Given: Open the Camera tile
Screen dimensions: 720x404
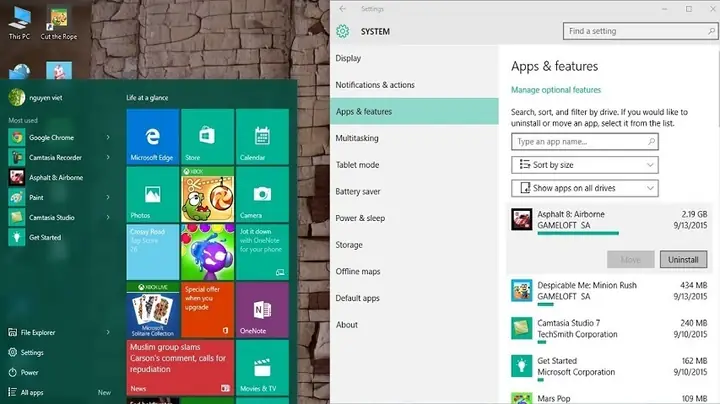Looking at the screenshot, I should pyautogui.click(x=262, y=194).
